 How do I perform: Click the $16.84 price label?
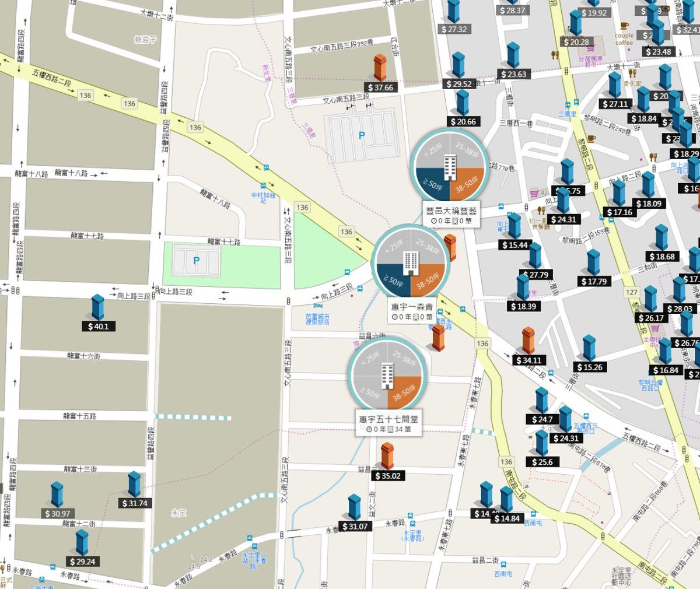click(666, 370)
